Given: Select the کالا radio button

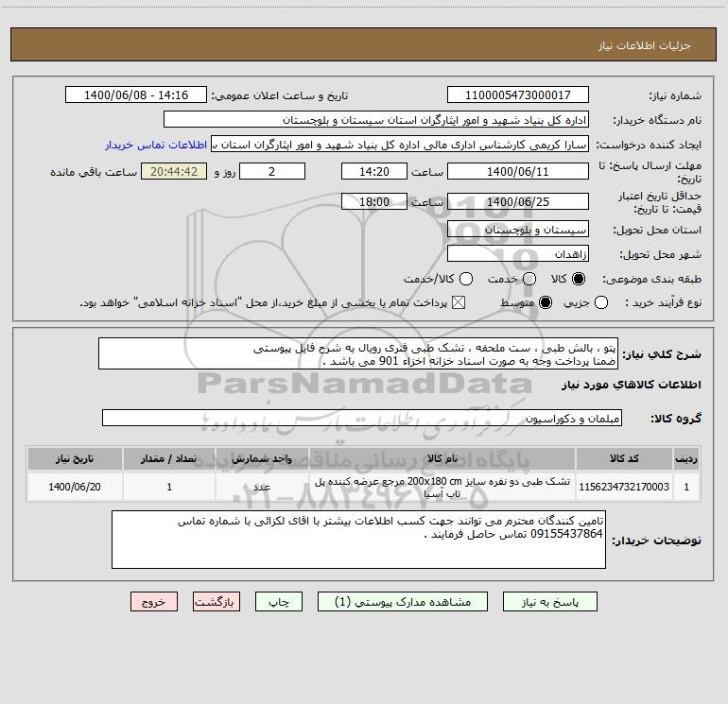Looking at the screenshot, I should click(x=579, y=279).
